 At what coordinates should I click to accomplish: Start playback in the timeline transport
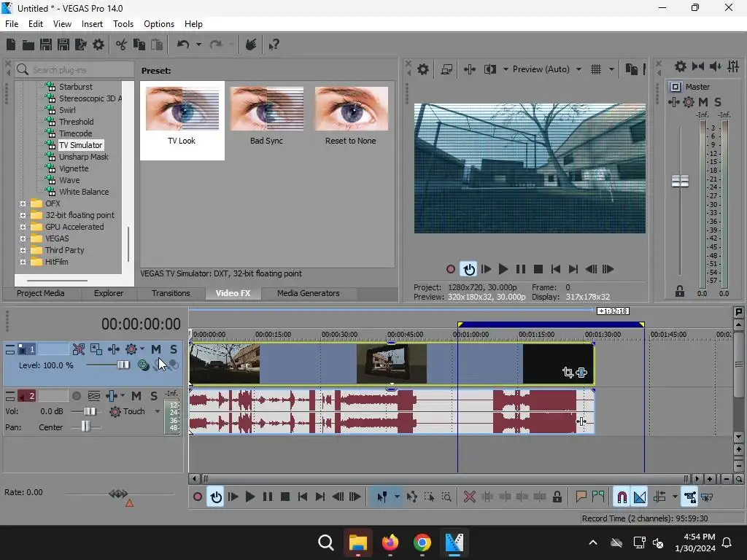(x=249, y=497)
